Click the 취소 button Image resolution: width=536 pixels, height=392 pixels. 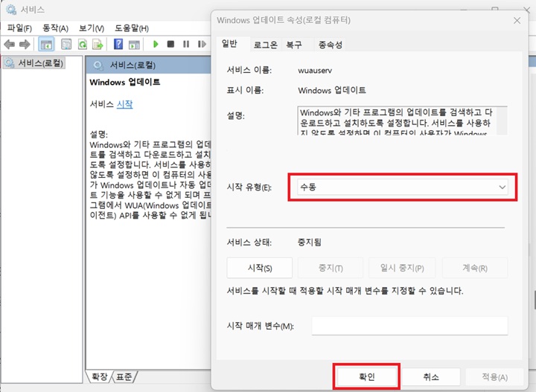431,376
